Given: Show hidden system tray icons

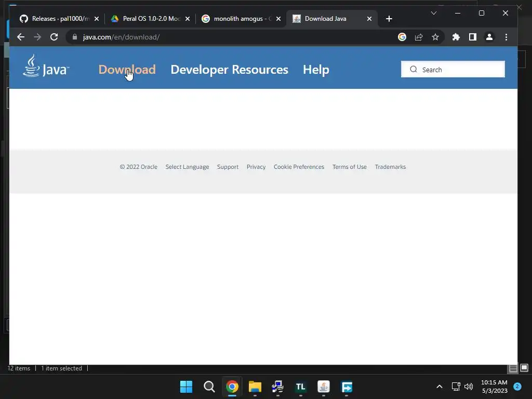Looking at the screenshot, I should [x=440, y=387].
